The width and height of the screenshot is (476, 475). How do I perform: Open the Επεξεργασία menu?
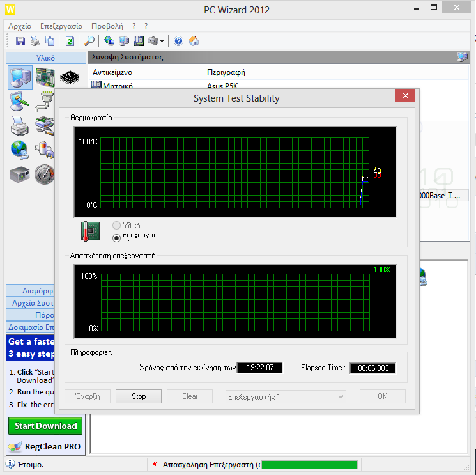coord(61,26)
